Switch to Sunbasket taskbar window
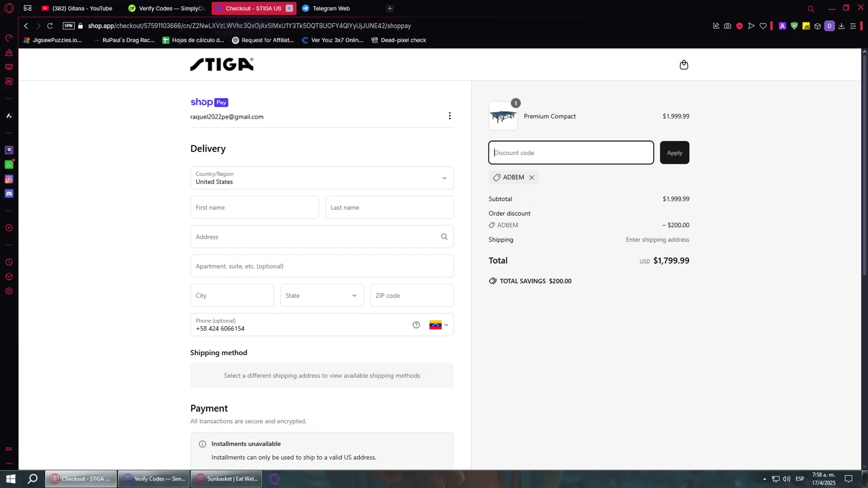The width and height of the screenshot is (868, 488). click(226, 479)
